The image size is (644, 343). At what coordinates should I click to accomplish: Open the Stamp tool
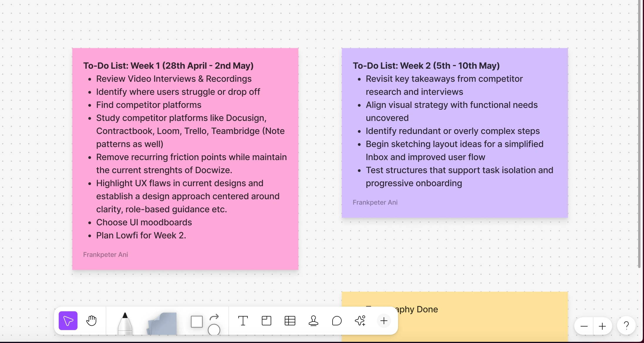click(313, 321)
